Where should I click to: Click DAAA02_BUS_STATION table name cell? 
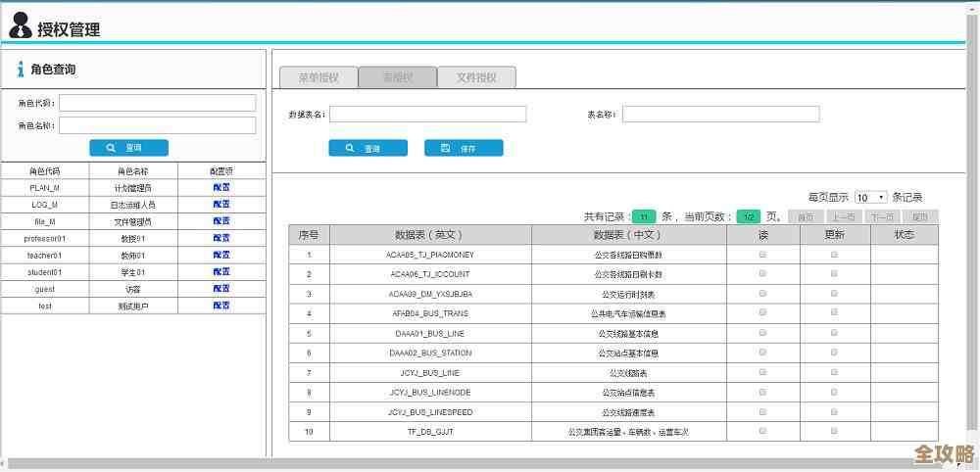[x=430, y=353]
